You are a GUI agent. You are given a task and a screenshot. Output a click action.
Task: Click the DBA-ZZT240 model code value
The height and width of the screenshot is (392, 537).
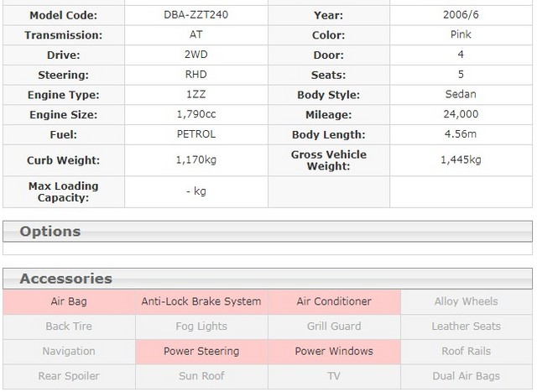(x=196, y=15)
